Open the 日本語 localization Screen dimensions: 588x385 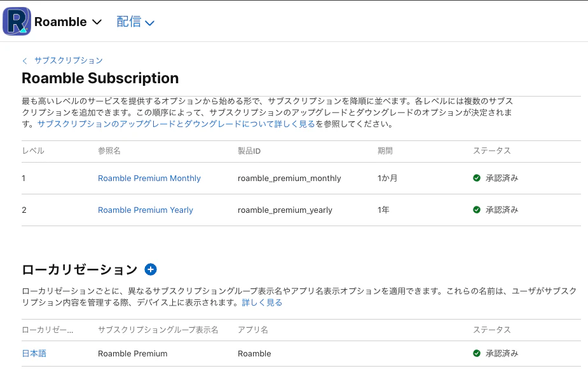pyautogui.click(x=34, y=353)
